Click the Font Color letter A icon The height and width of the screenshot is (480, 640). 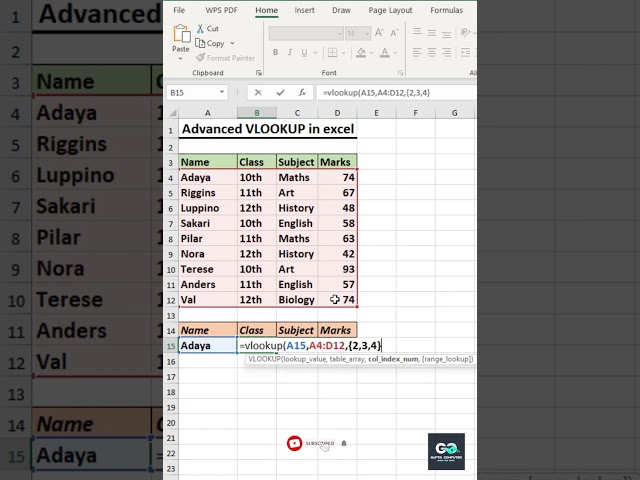384,52
